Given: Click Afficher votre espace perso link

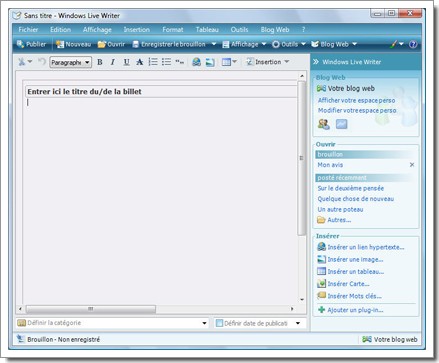Looking at the screenshot, I should tap(356, 100).
